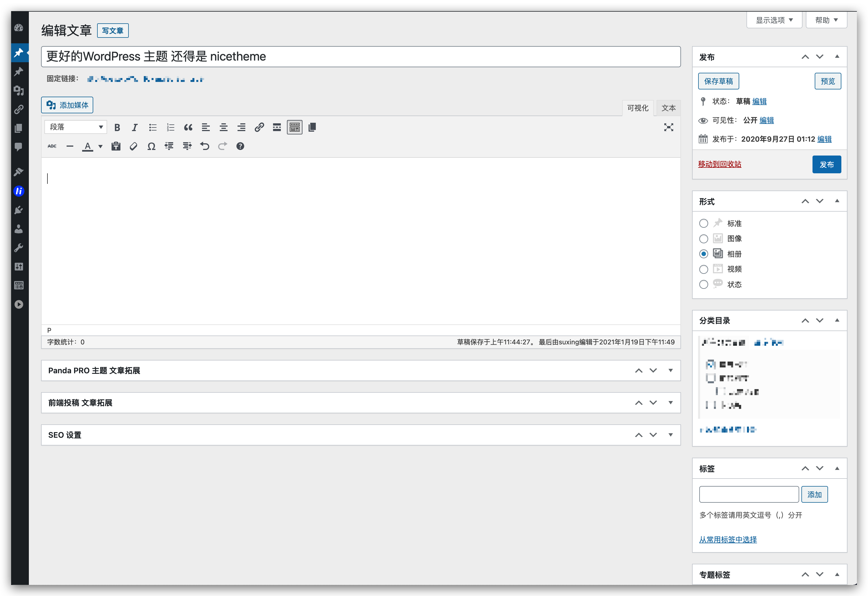868x596 pixels.
Task: Open the media library sidebar icon
Action: click(x=19, y=91)
